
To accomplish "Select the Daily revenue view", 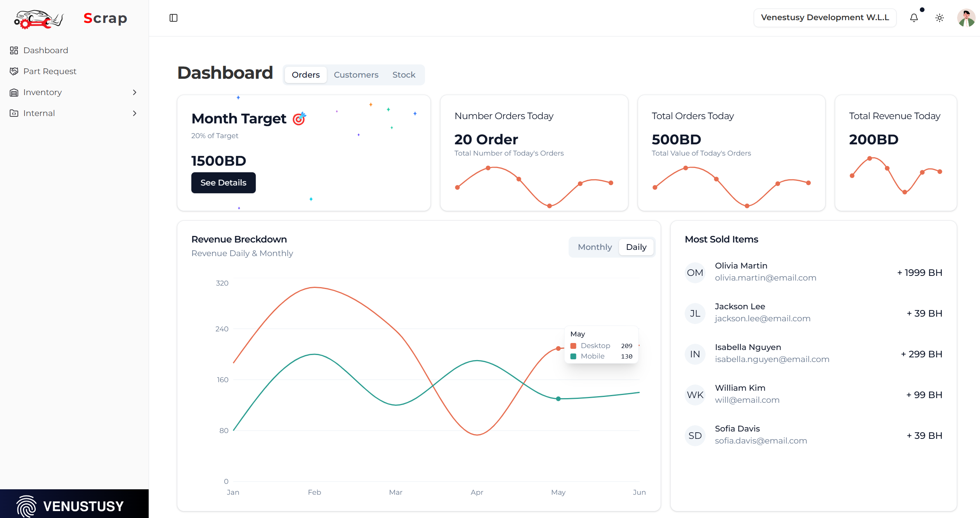I will 636,247.
